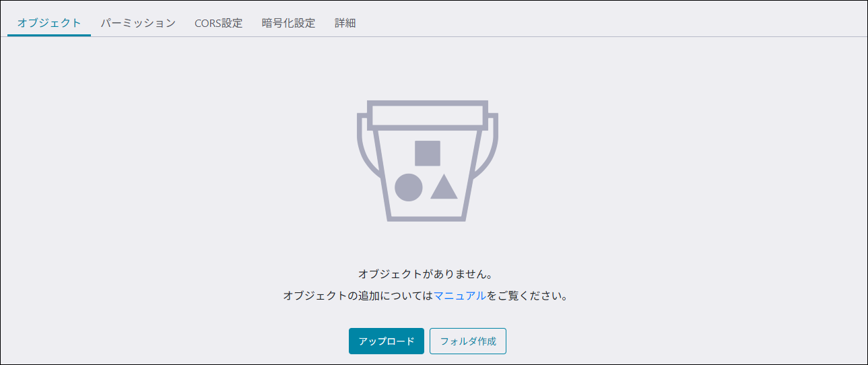Click the オブジェクトがありません message
Viewport: 868px width, 365px height.
(427, 274)
